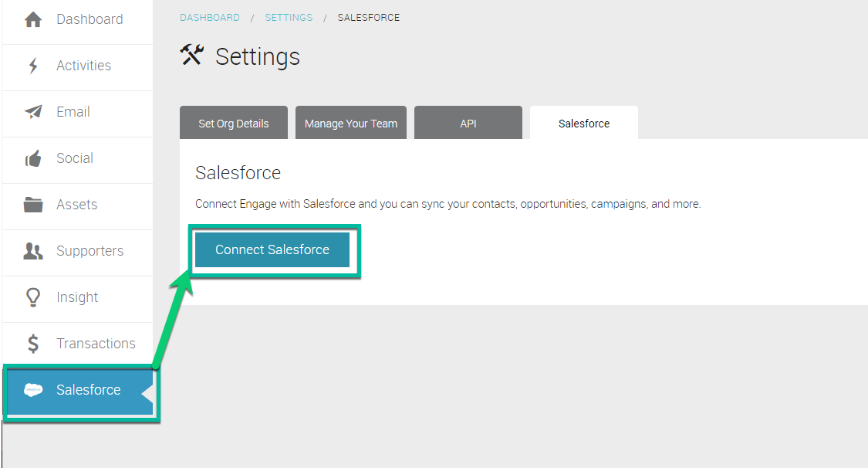
Task: Click the 'Connect Engage with Salesforce' description text
Action: (x=448, y=204)
